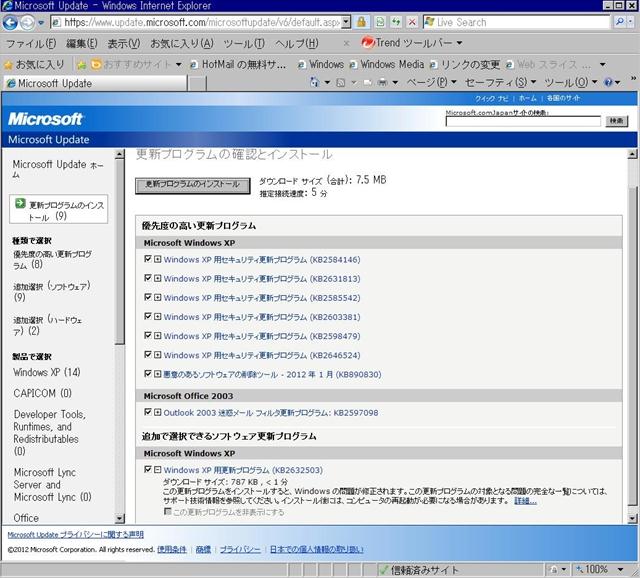Expand favorites bar overflow arrow
The width and height of the screenshot is (640, 578).
[x=602, y=64]
